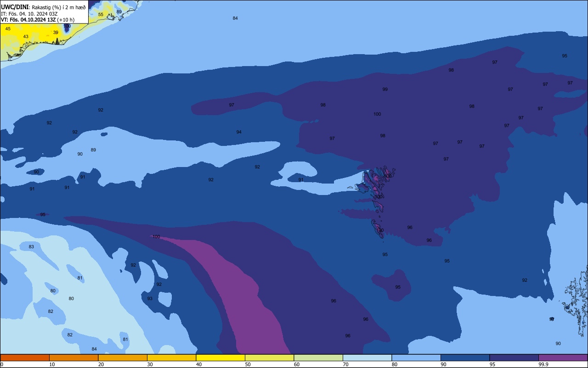Select the 80–90 light blue legend swatch
This screenshot has width=588, height=368.
tap(416, 357)
